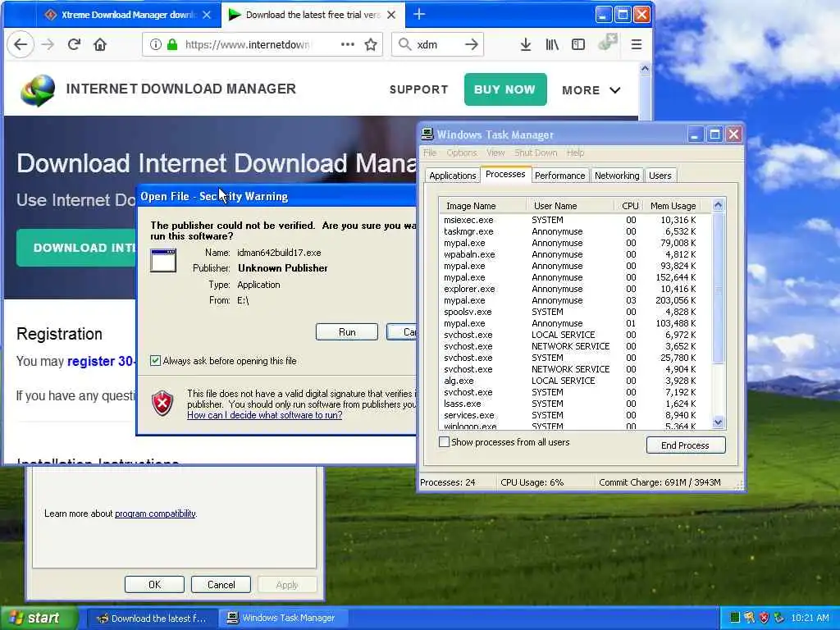Sort processes by User Name column
The image size is (840, 630).
tap(570, 206)
